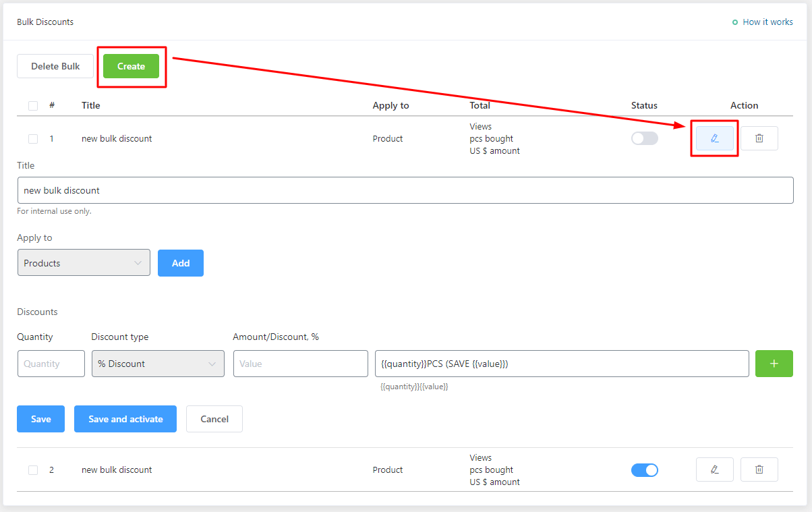Open the How it works link
Viewport: 812px width, 512px height.
point(767,22)
